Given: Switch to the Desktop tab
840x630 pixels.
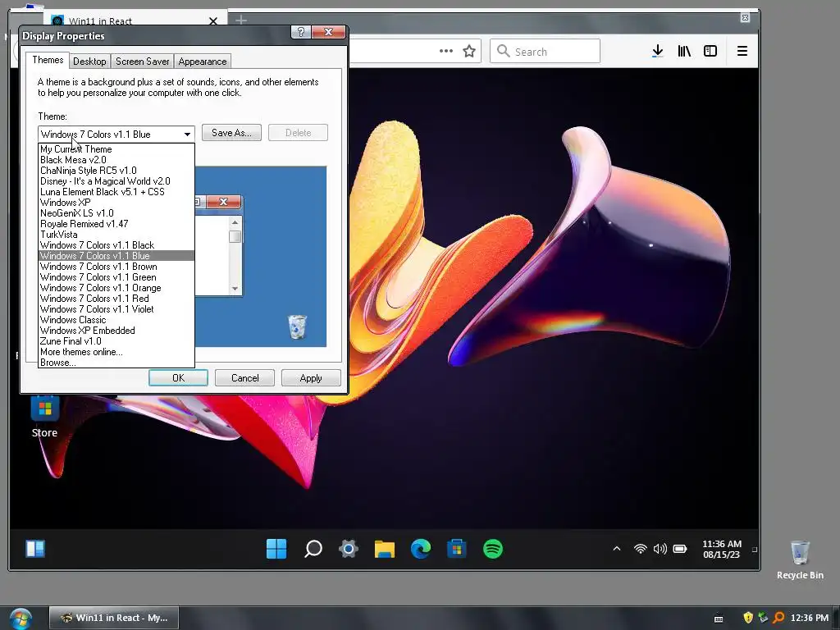Looking at the screenshot, I should [x=89, y=61].
